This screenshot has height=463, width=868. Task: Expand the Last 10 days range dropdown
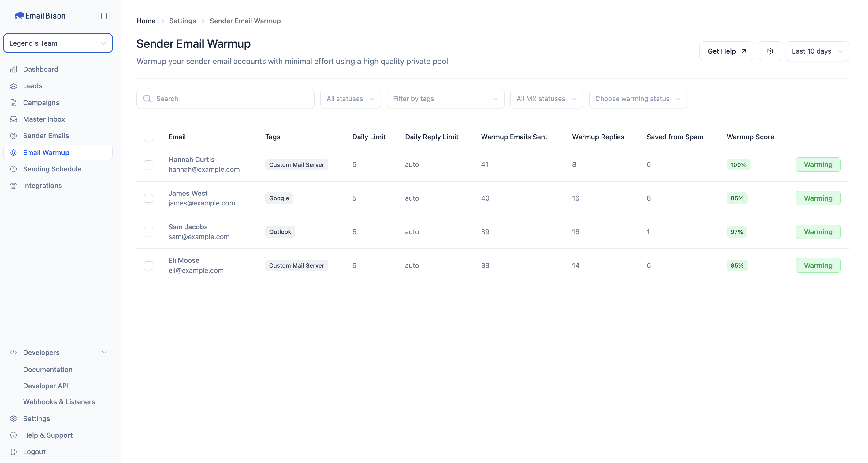pyautogui.click(x=817, y=51)
